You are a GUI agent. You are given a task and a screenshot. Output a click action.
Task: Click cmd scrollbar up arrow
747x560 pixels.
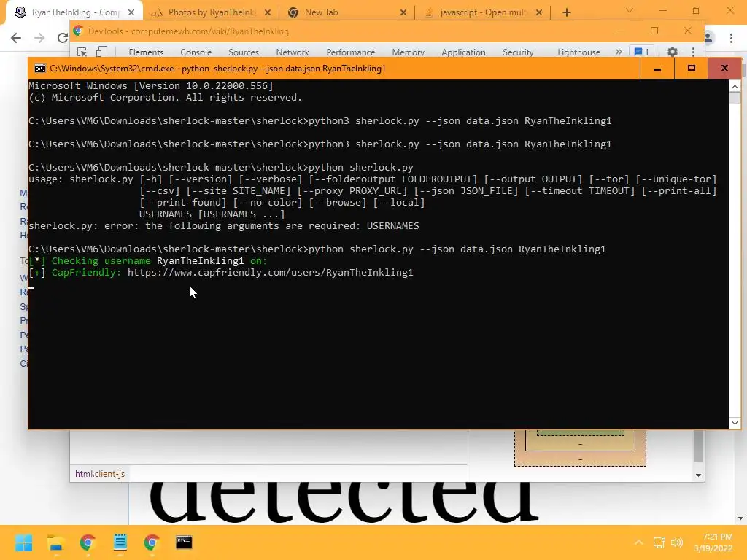coord(735,86)
